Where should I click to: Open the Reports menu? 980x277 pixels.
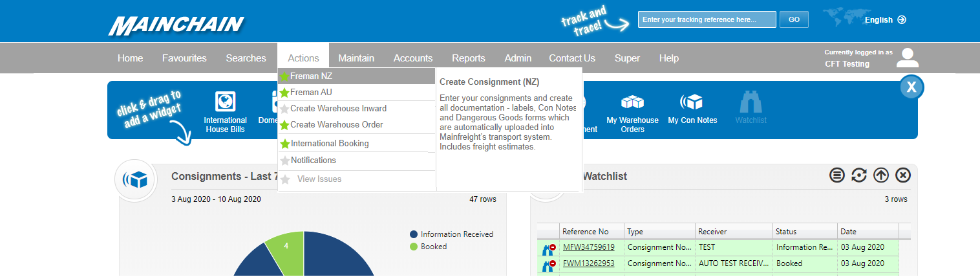click(469, 58)
